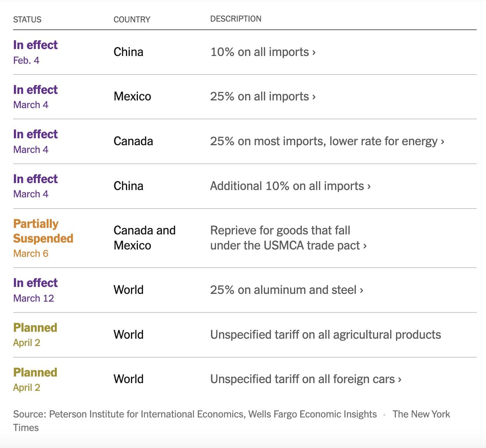Viewport: 486px width, 448px height.
Task: Click "Canada" in the energy tariff row
Action: tap(133, 141)
